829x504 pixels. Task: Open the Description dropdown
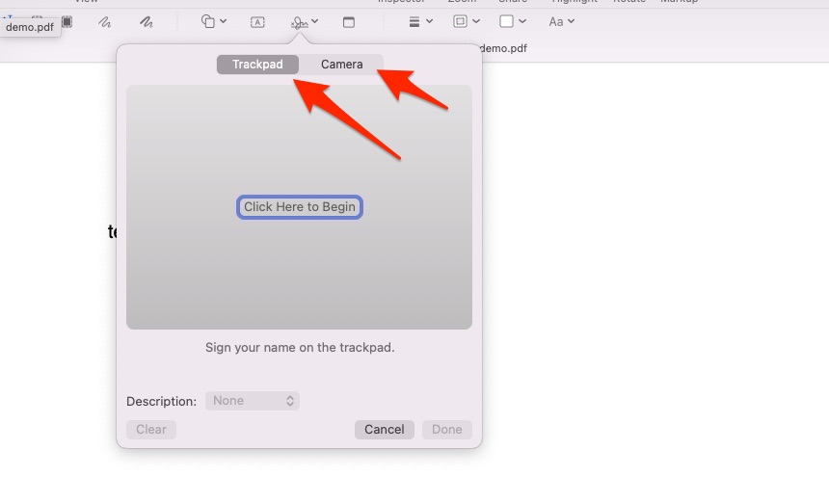[x=253, y=401]
